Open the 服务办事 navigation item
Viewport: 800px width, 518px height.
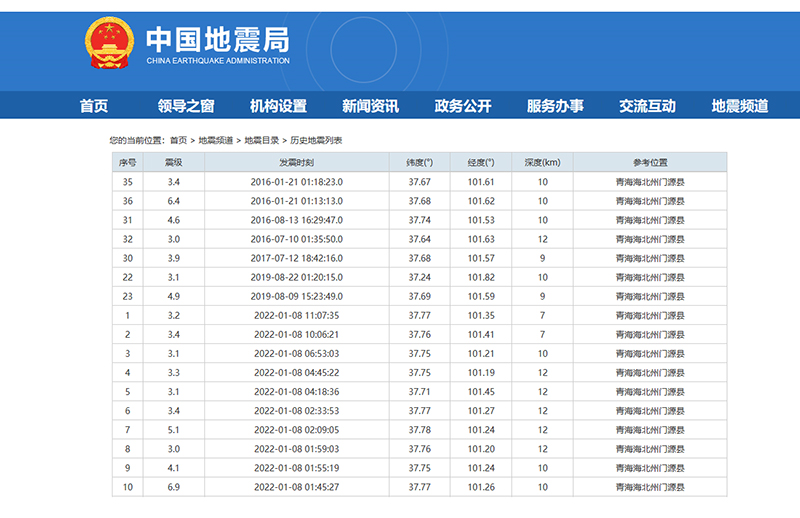point(555,106)
